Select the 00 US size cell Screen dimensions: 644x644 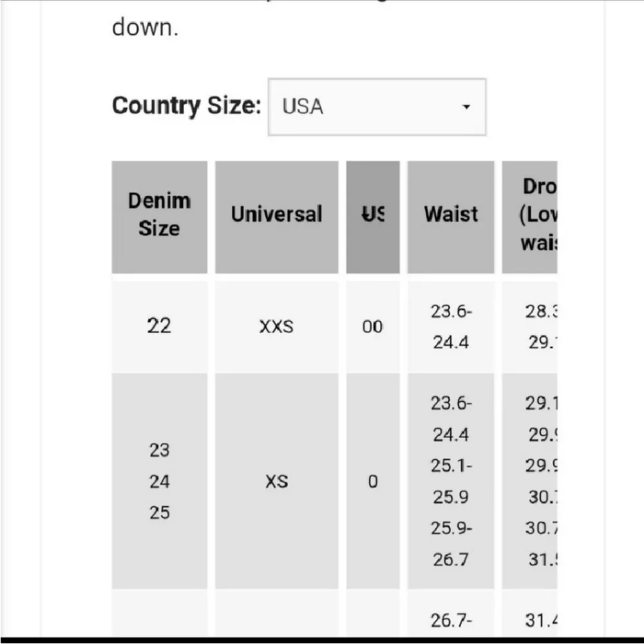click(x=372, y=327)
